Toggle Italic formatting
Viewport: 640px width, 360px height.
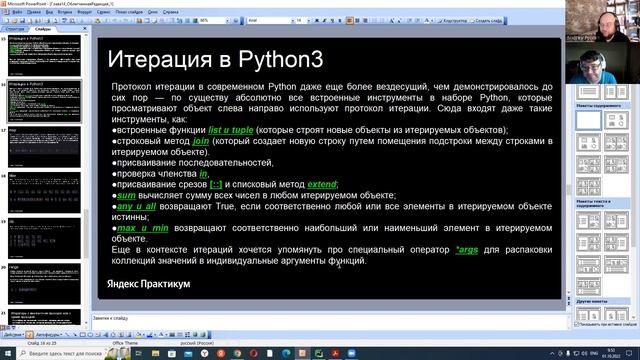(x=324, y=20)
